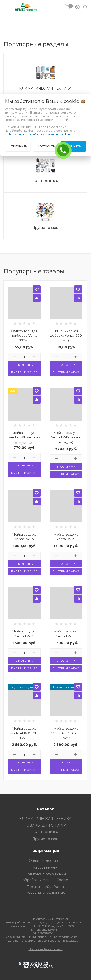
Task: Add Venta LW15 чёрный to wishlist
Action: click(36, 391)
